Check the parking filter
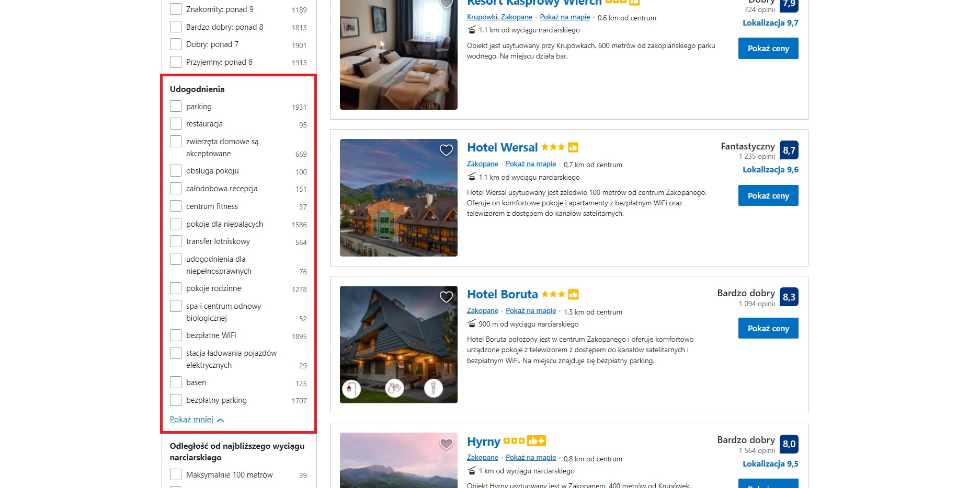Image resolution: width=980 pixels, height=488 pixels. 176,107
